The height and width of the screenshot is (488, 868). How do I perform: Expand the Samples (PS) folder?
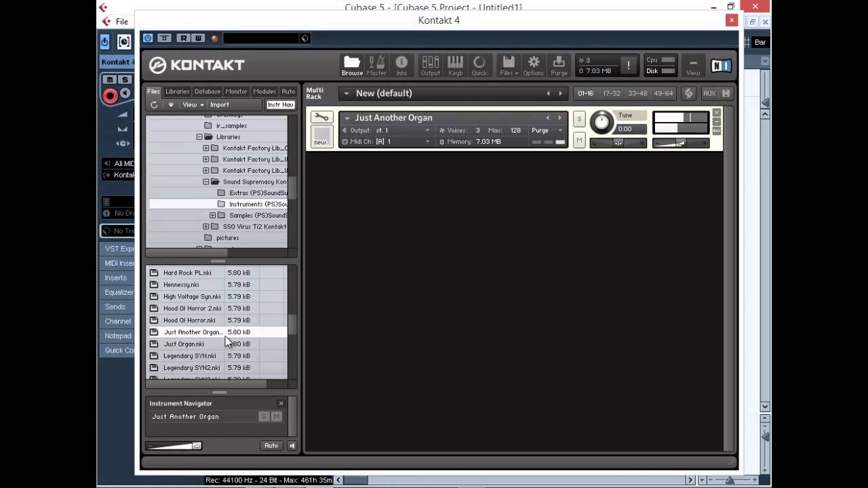pyautogui.click(x=212, y=216)
